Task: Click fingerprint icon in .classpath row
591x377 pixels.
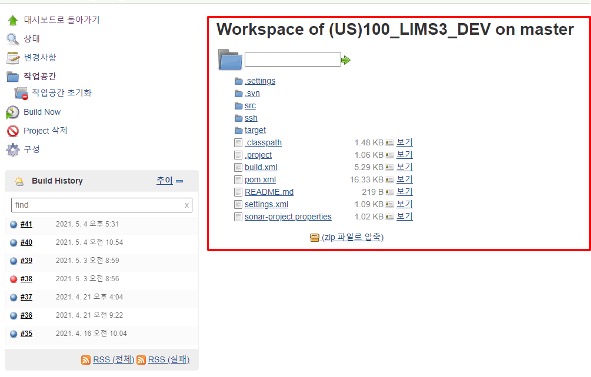Action: pyautogui.click(x=389, y=143)
